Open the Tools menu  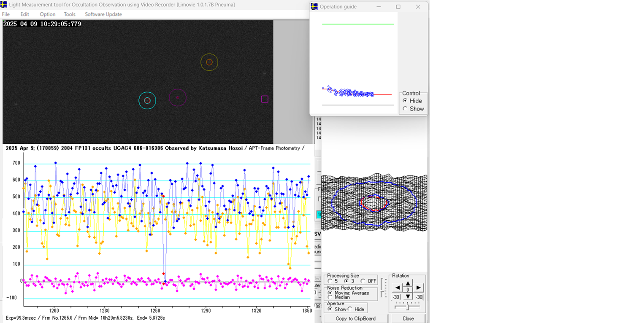click(70, 14)
